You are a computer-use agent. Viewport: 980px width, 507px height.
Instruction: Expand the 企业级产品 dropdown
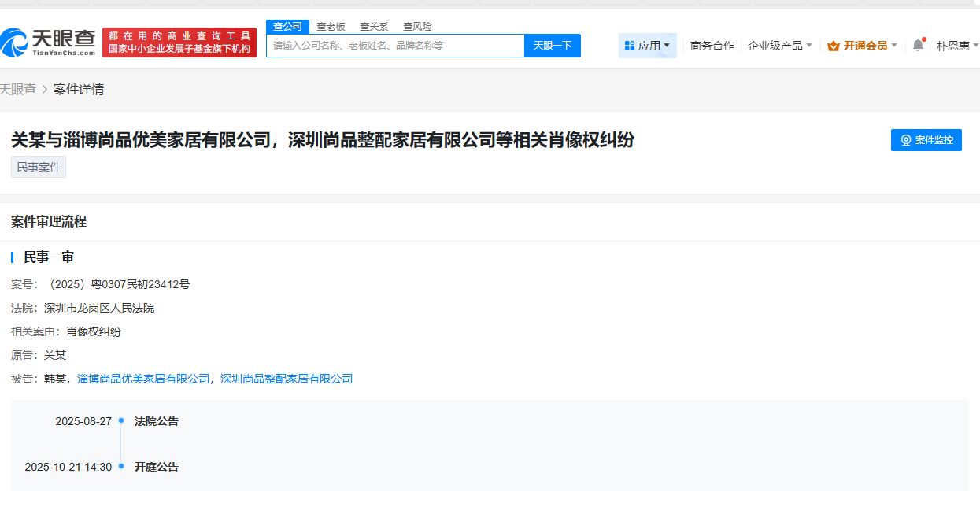coord(779,46)
